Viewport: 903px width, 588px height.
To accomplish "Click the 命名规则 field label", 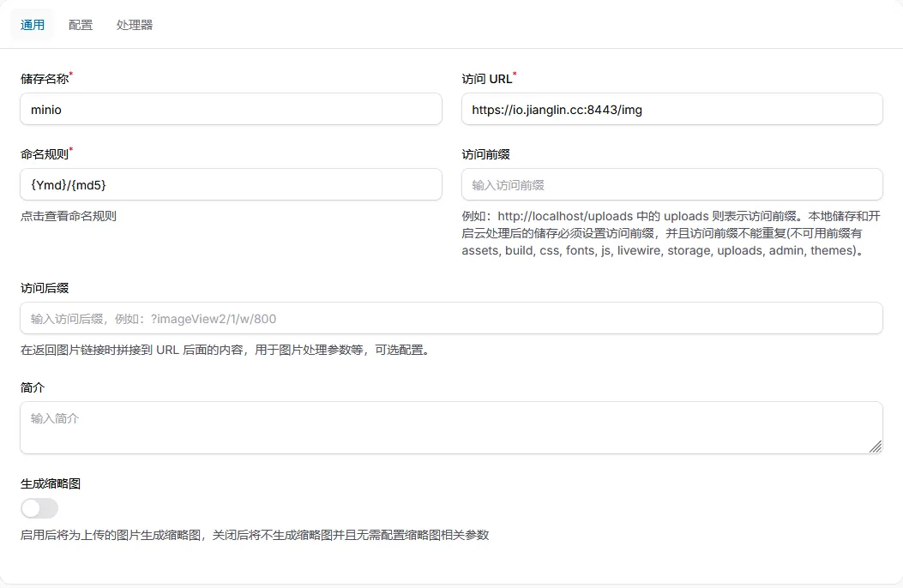I will pos(45,154).
